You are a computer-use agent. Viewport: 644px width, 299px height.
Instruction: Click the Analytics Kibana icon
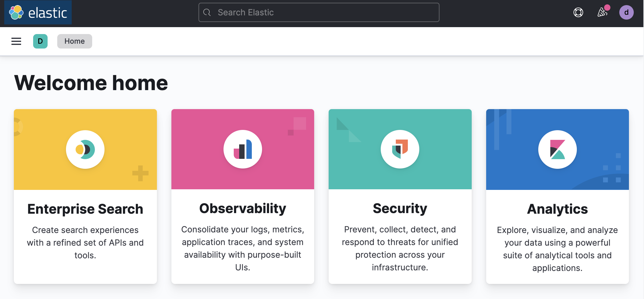557,149
